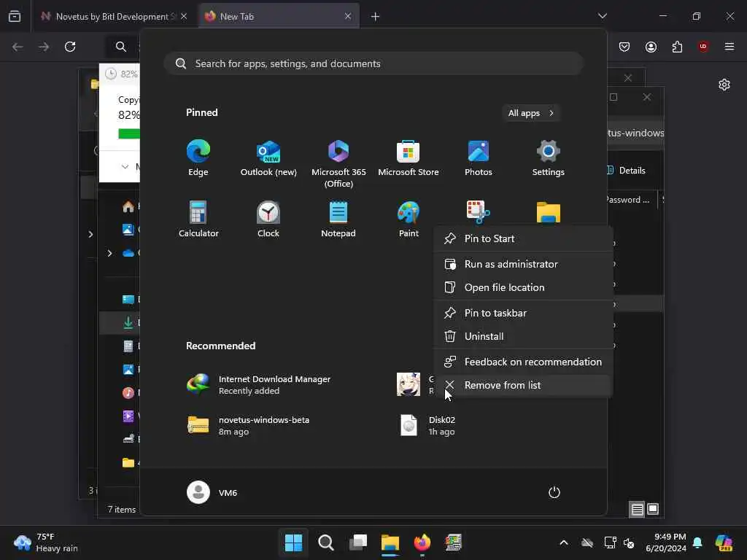This screenshot has width=747, height=560.
Task: Open the Photos pinned app
Action: 479,158
